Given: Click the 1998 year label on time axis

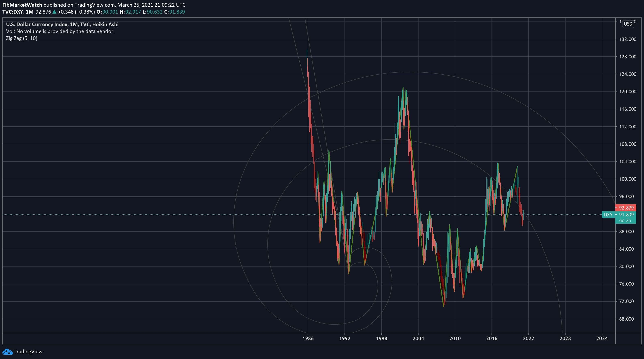Looking at the screenshot, I should (x=381, y=338).
